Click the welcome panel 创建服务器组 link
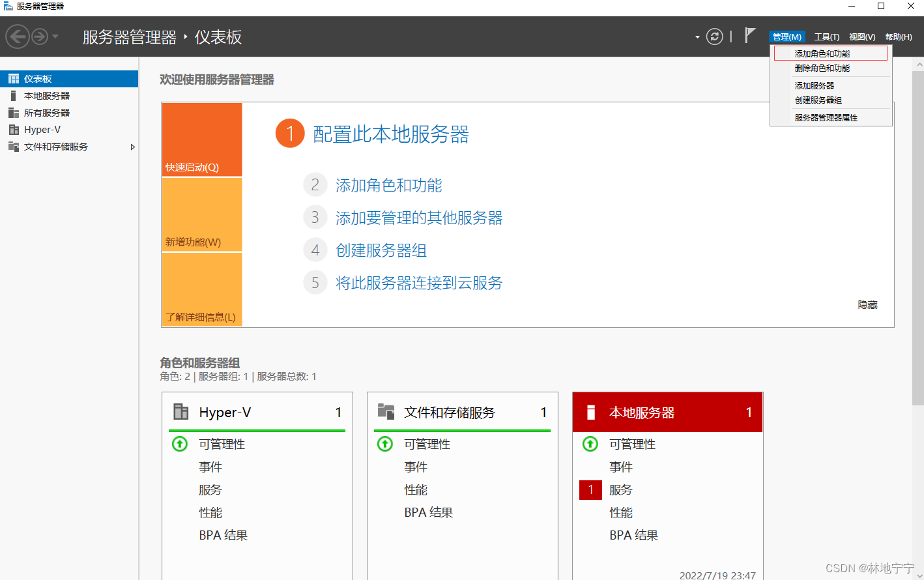The height and width of the screenshot is (580, 924). (381, 250)
